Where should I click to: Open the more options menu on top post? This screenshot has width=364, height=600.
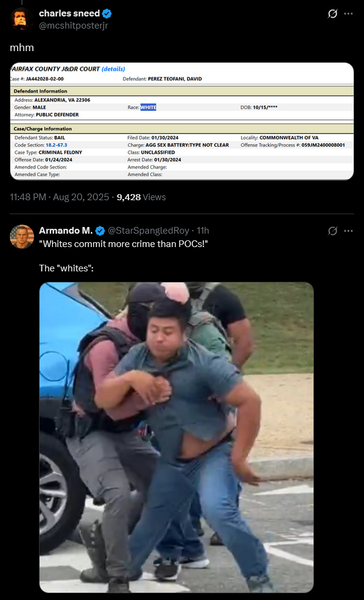348,14
